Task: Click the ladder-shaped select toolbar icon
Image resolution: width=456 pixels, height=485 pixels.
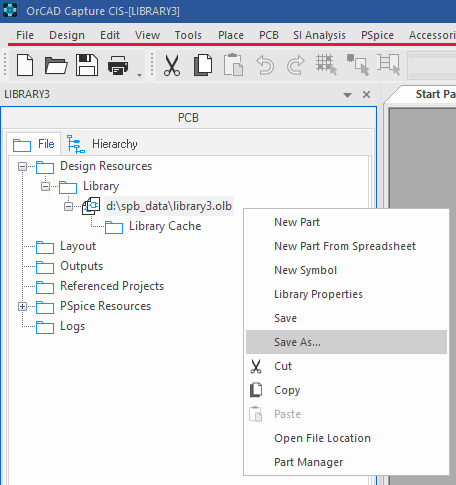Action: (x=388, y=65)
